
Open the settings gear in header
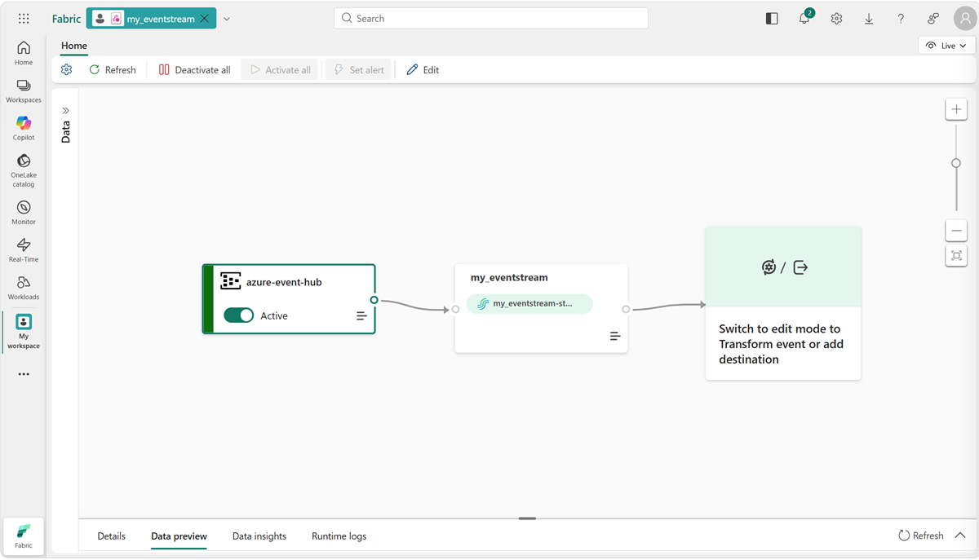836,19
